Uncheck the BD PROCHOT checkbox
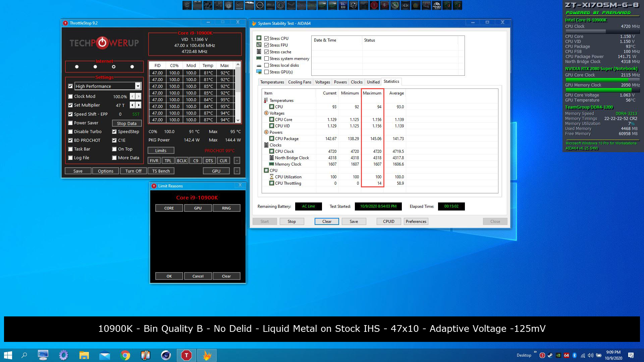Screen dimensions: 644x362 (70, 140)
